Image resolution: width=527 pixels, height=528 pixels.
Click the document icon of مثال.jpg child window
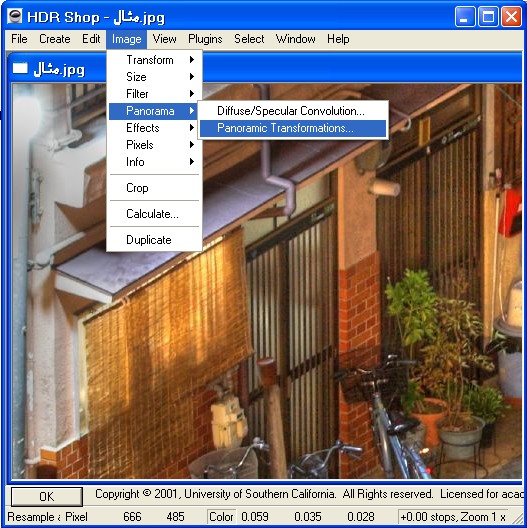click(x=20, y=68)
